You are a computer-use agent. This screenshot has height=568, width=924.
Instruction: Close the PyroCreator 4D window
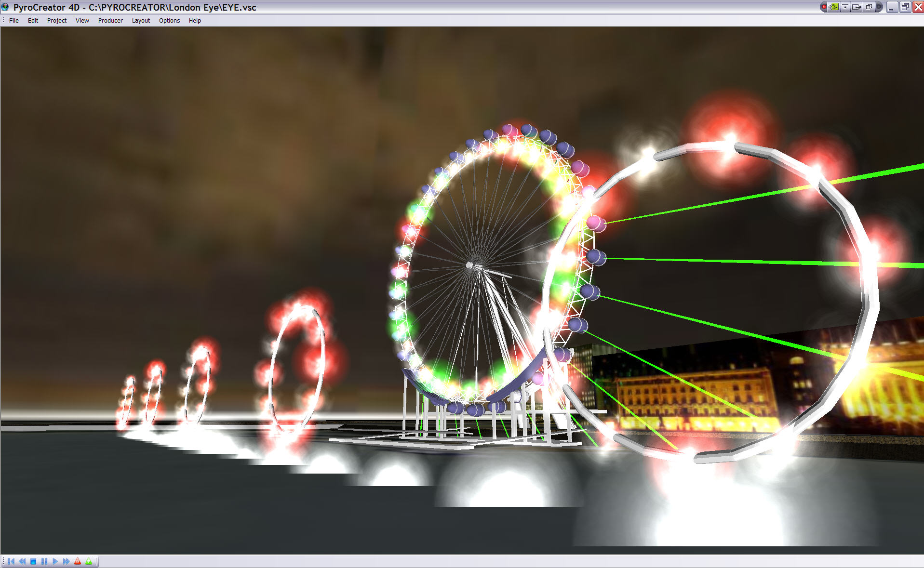(x=918, y=7)
